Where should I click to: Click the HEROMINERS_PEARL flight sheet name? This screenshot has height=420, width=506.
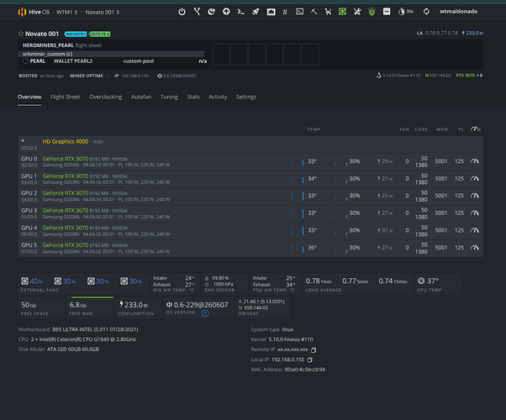point(48,45)
